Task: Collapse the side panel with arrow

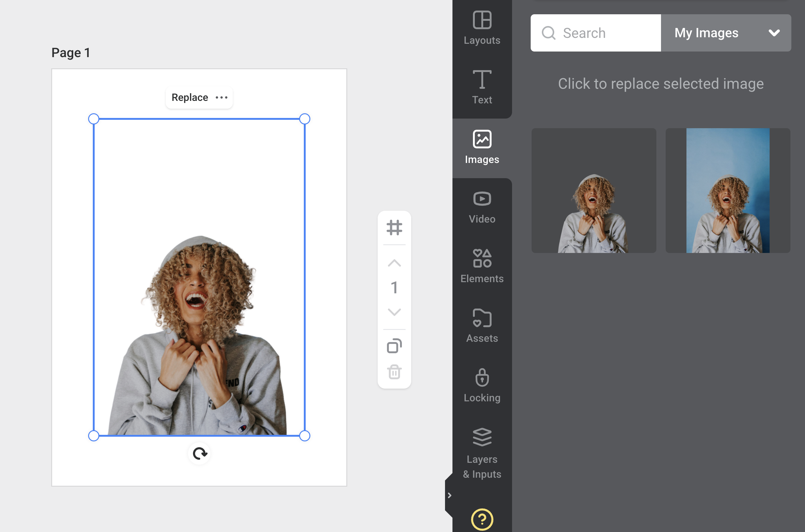Action: tap(449, 495)
